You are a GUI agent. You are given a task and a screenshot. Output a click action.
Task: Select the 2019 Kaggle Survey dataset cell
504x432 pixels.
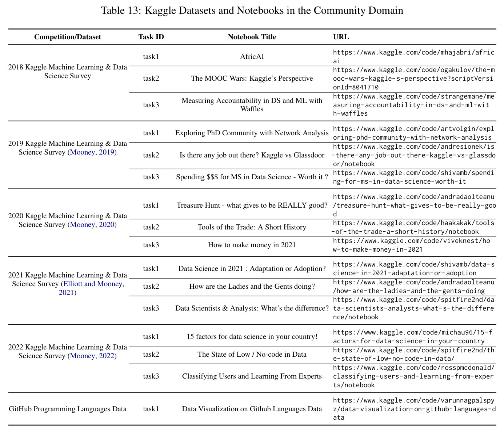click(68, 148)
